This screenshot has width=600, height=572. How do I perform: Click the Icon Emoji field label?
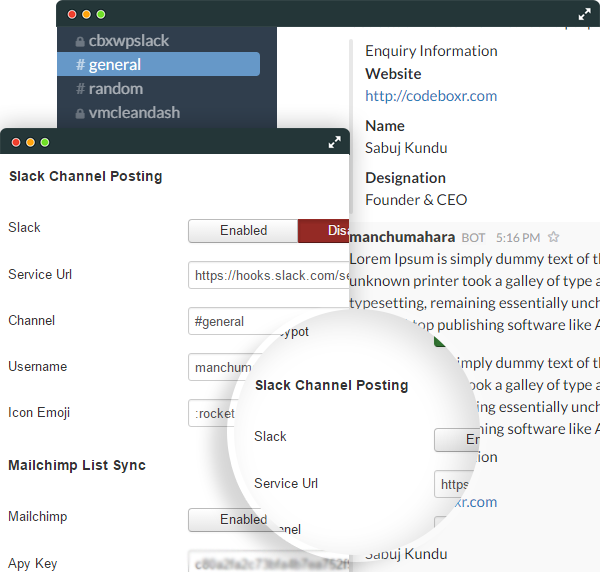click(39, 412)
